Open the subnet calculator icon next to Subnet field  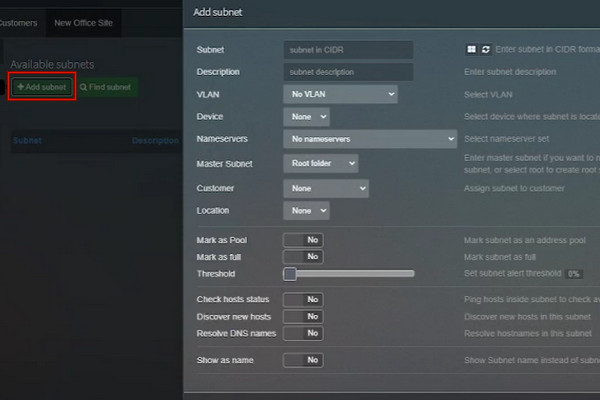471,50
